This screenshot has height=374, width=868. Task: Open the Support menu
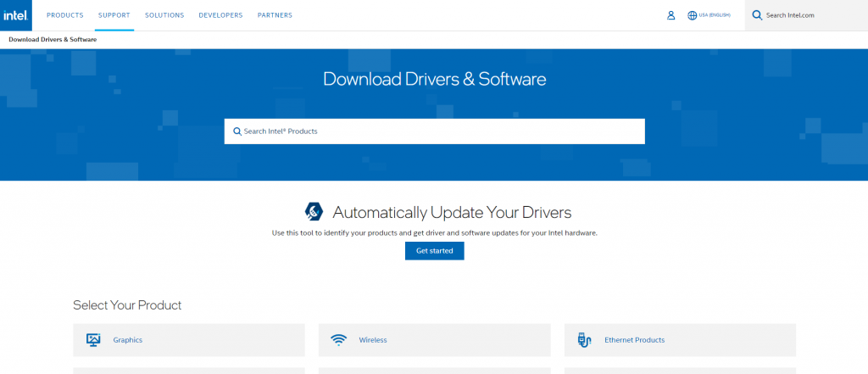click(x=114, y=15)
